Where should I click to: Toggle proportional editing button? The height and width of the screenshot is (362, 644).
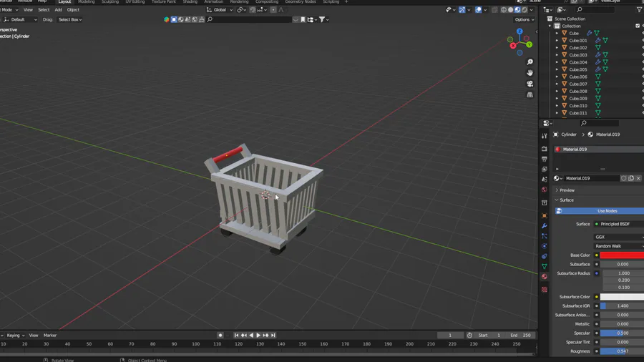pyautogui.click(x=273, y=10)
